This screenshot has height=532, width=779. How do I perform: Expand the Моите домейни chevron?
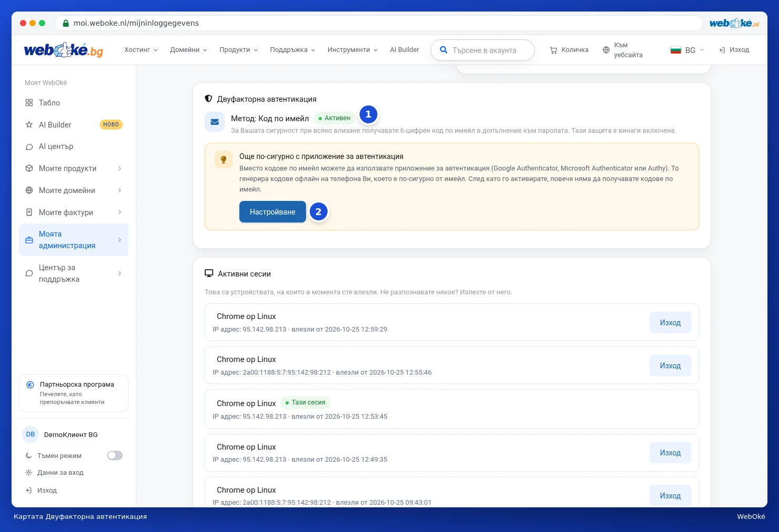120,190
